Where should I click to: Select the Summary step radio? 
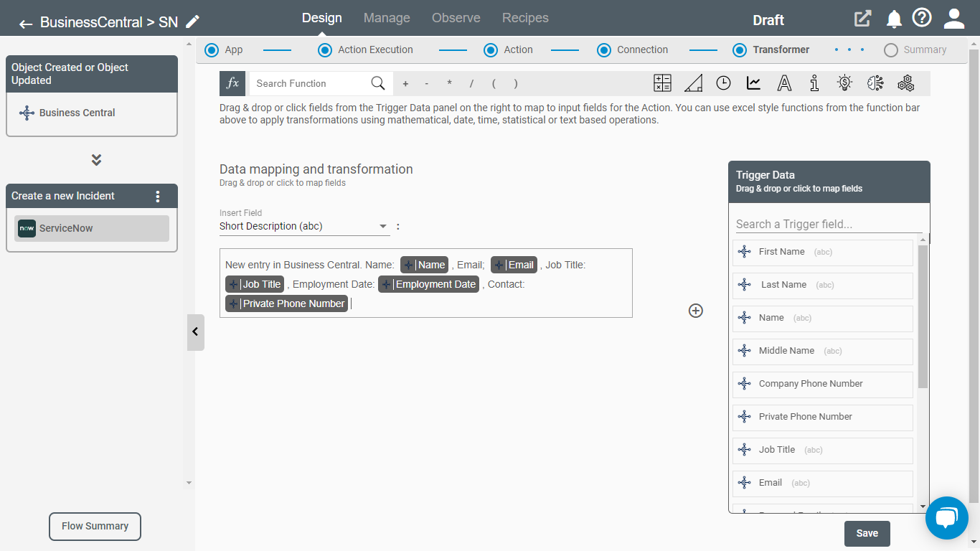[890, 50]
